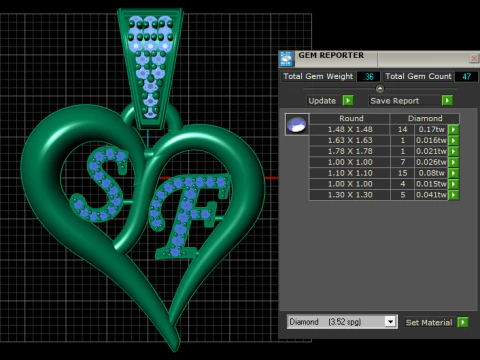Click the Total Gem Count value field

[x=466, y=76]
